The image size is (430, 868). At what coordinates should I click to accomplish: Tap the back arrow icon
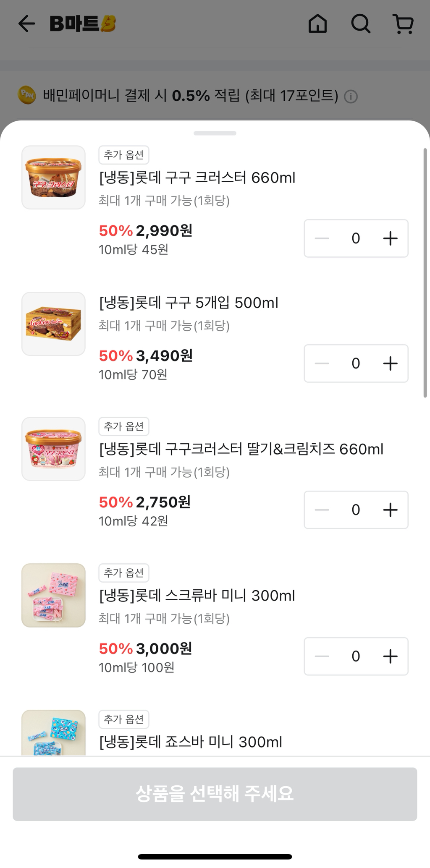pyautogui.click(x=26, y=24)
